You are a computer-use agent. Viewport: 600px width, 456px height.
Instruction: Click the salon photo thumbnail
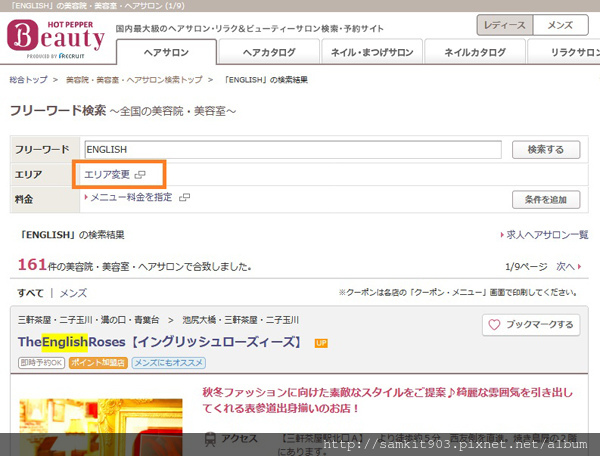click(x=101, y=427)
